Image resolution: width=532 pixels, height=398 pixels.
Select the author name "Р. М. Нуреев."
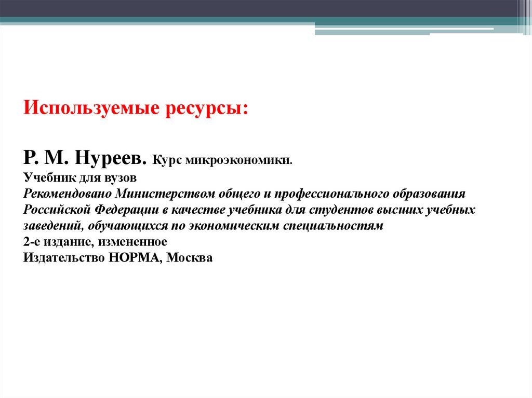(x=85, y=158)
